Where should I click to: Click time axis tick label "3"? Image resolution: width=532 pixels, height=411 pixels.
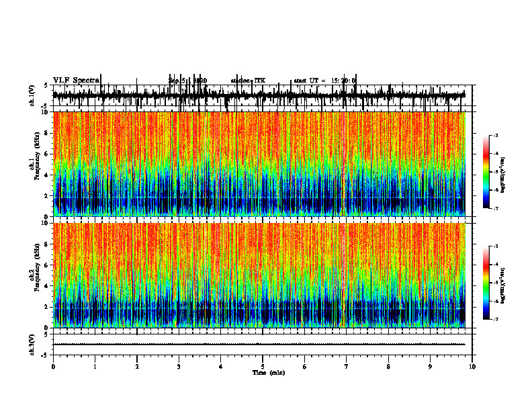(179, 367)
